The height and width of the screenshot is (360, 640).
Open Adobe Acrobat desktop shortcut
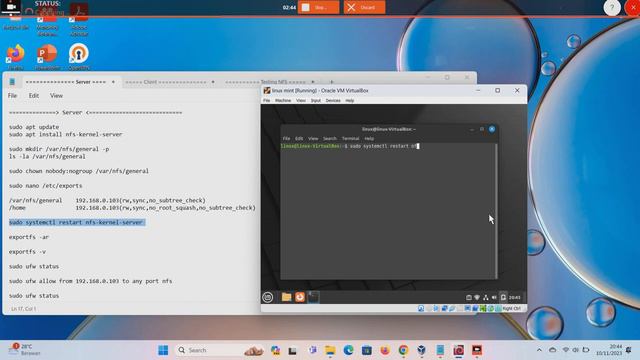pos(79,18)
